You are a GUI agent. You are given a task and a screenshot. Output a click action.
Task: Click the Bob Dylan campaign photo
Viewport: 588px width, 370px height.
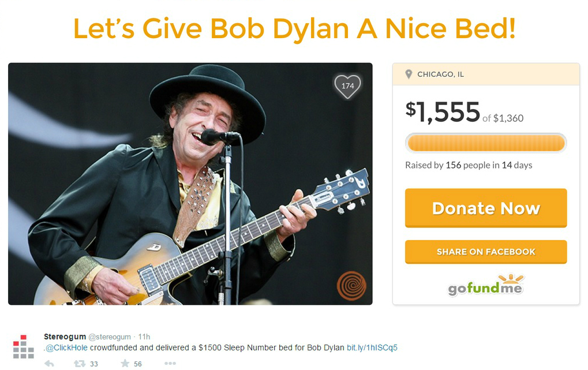click(x=190, y=184)
